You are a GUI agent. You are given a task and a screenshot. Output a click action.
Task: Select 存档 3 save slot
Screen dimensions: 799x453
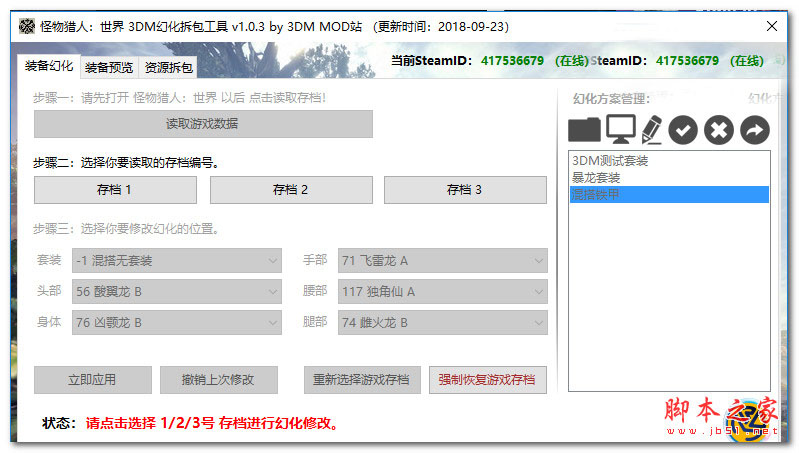465,190
